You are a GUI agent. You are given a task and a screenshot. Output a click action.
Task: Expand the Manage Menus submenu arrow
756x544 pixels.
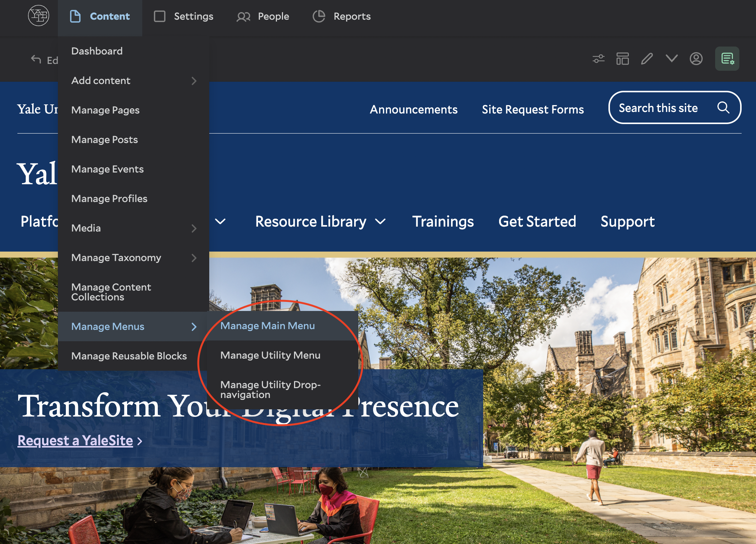click(x=194, y=326)
